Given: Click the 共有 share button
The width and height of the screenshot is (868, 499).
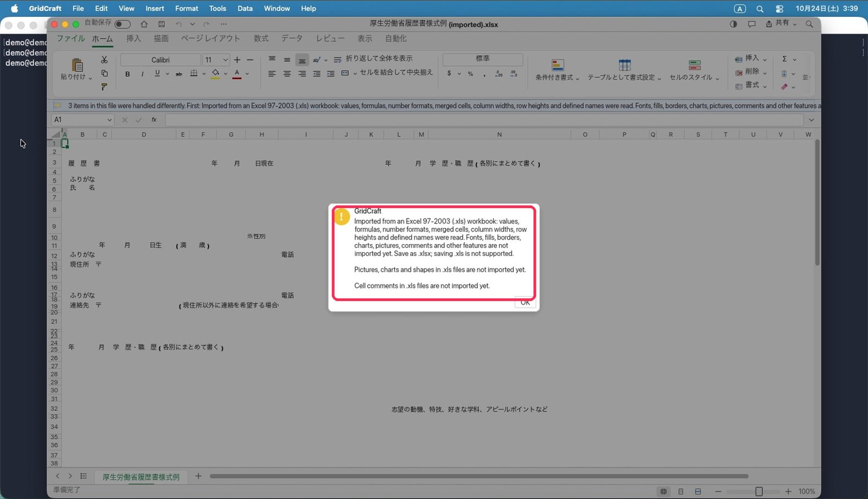Looking at the screenshot, I should pos(781,23).
